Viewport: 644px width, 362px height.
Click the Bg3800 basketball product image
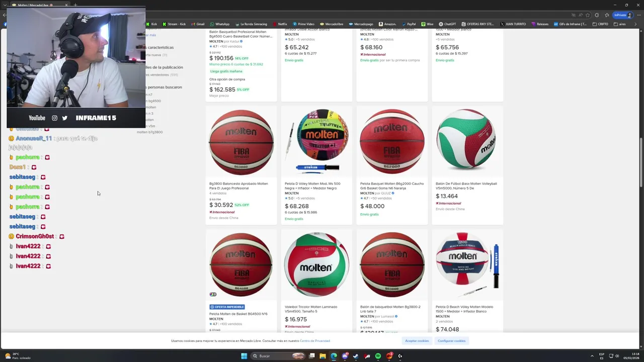click(241, 142)
